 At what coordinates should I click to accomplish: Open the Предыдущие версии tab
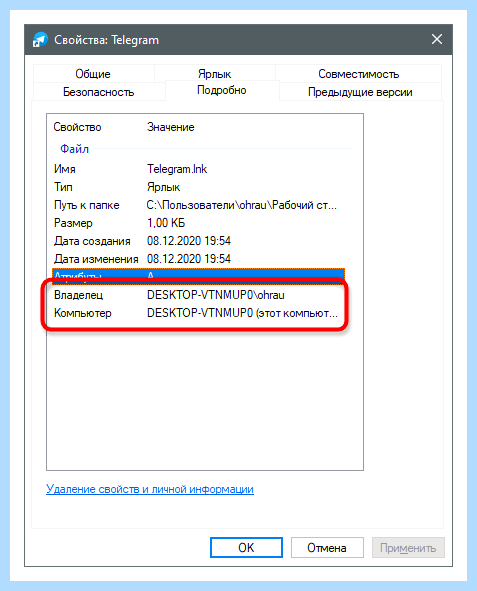click(360, 92)
